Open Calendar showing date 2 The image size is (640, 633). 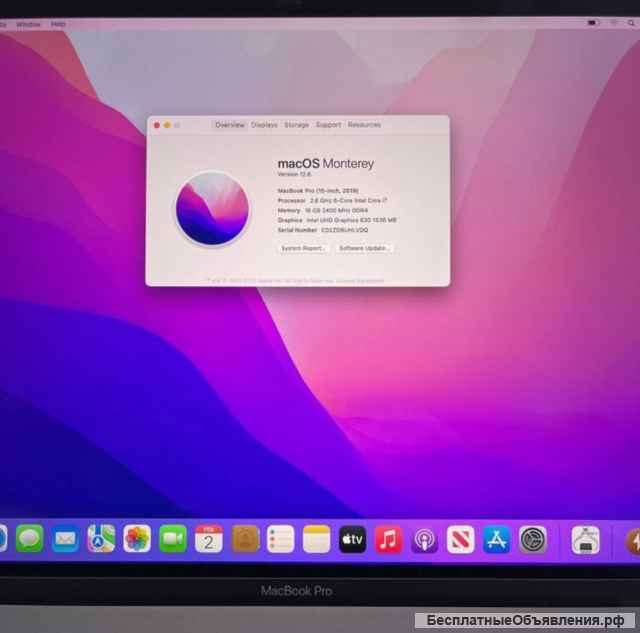pos(209,539)
